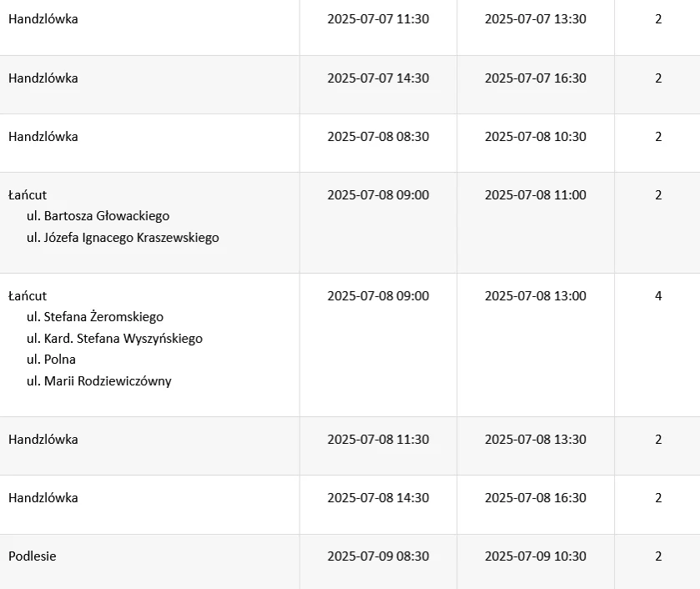Image resolution: width=700 pixels, height=589 pixels.
Task: Click start time 2025-07-08 11:30
Action: click(x=378, y=439)
